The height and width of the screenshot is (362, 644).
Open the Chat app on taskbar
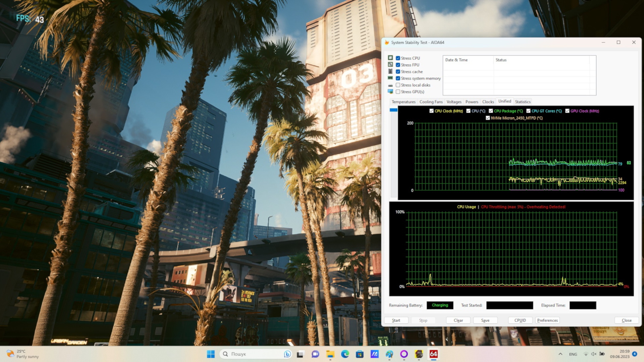315,354
